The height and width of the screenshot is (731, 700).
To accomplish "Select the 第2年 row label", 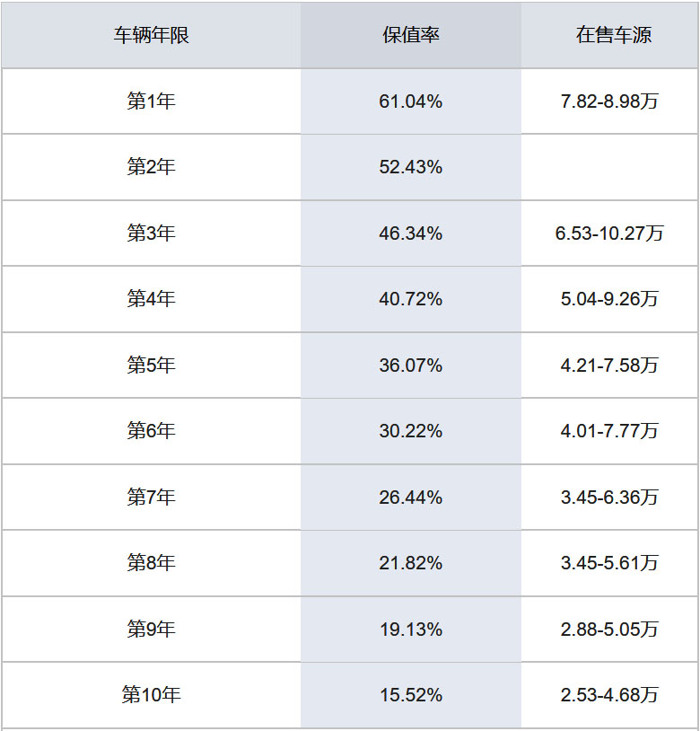I will pyautogui.click(x=151, y=167).
